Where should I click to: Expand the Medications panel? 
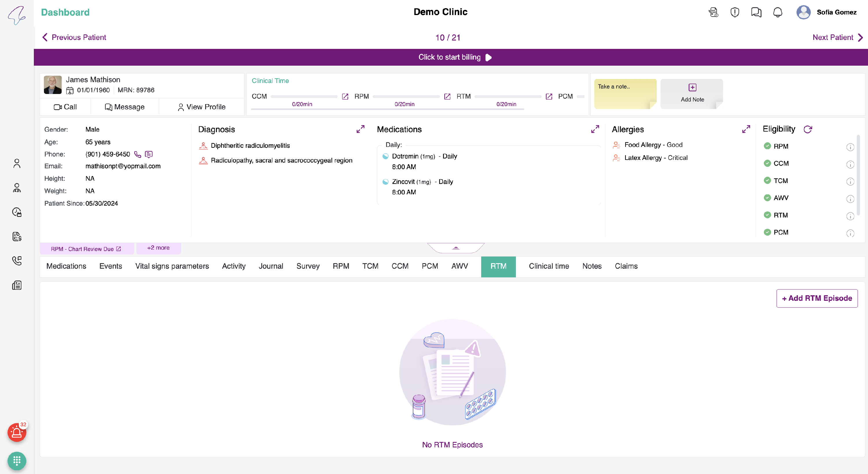(595, 129)
